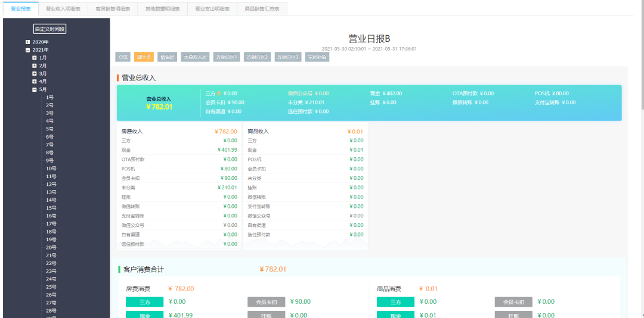The height and width of the screenshot is (318, 644).
Task: Select 20号 in the May tree
Action: point(51,247)
